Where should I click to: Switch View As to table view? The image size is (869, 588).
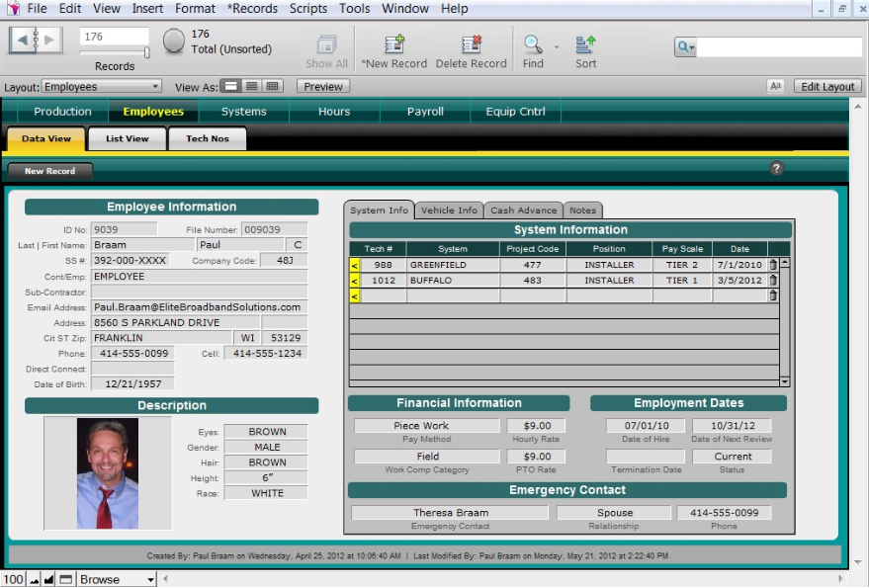273,87
